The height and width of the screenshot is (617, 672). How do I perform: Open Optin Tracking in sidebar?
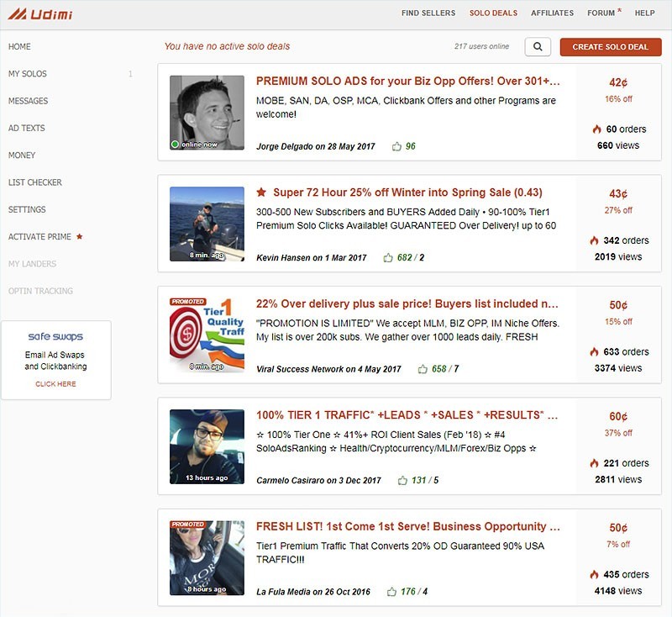pos(40,291)
